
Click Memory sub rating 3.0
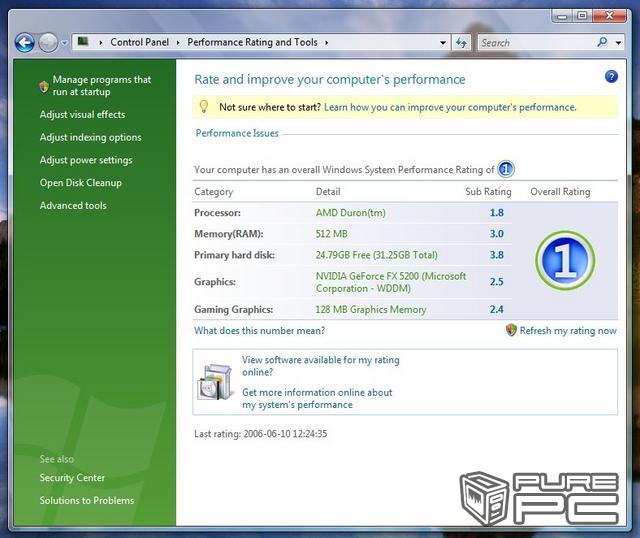pos(497,234)
